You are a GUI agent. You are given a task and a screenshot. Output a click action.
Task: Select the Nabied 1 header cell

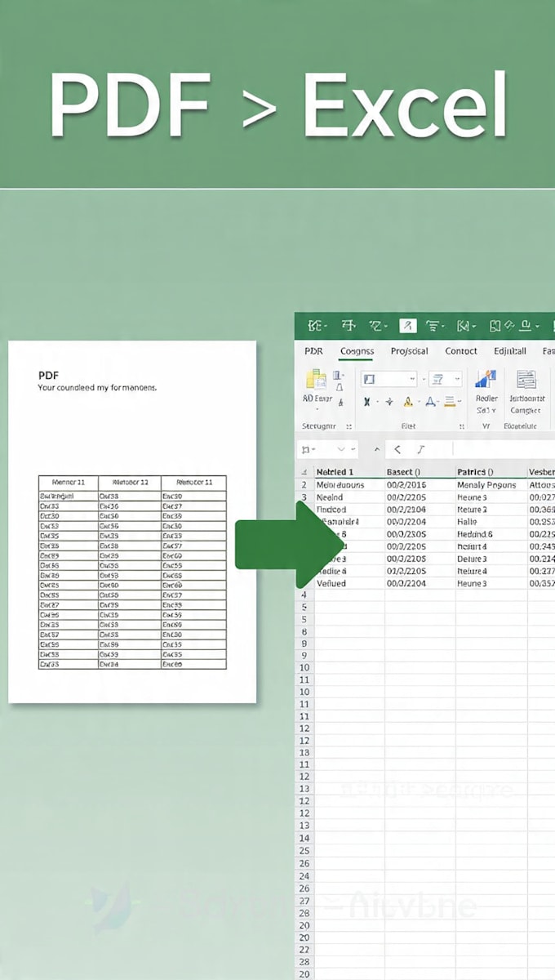(x=349, y=472)
